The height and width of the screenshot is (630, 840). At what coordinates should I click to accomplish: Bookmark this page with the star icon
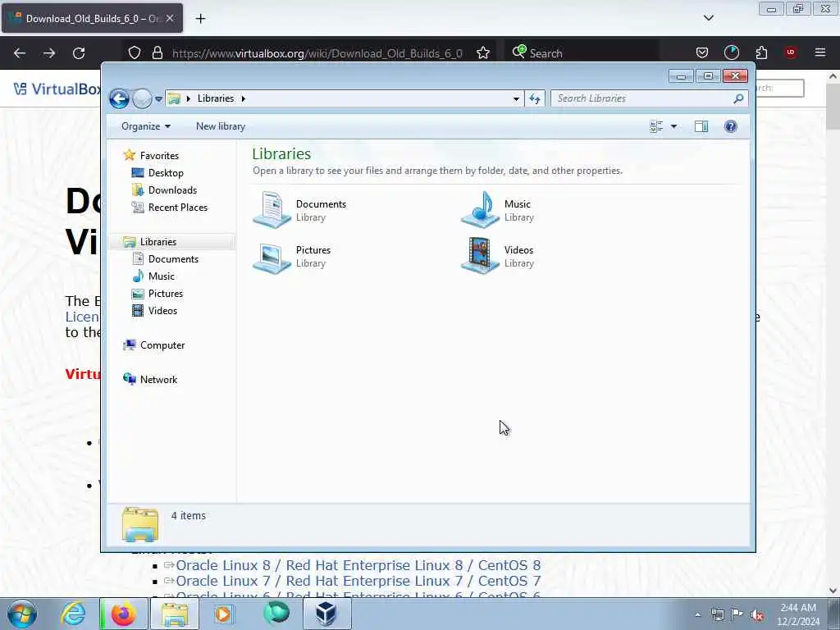(483, 53)
